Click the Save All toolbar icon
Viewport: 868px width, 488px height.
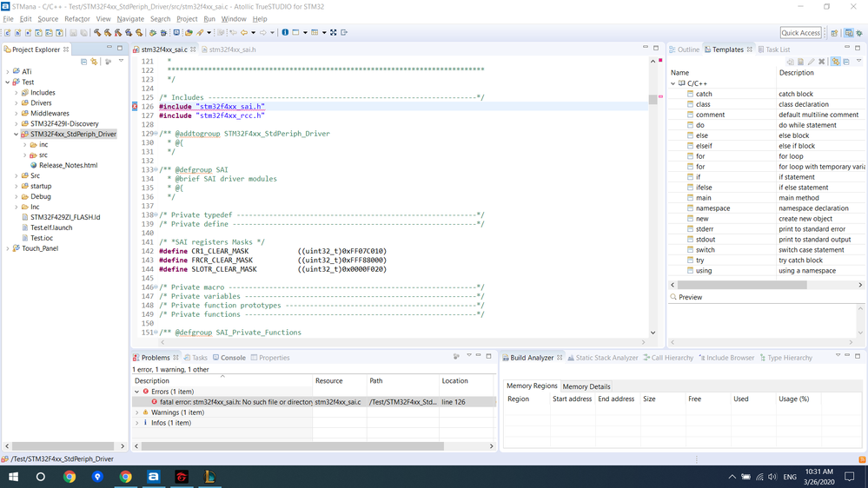click(x=83, y=33)
